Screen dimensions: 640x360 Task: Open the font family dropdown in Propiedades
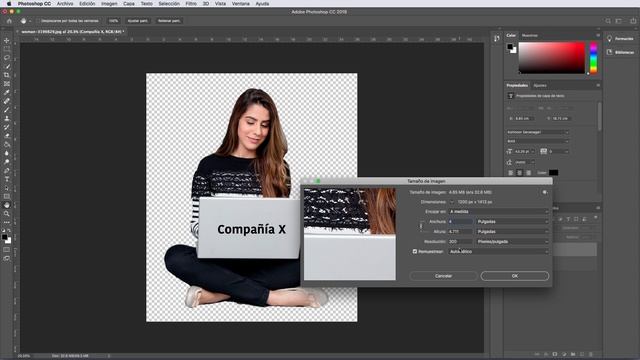coord(538,132)
